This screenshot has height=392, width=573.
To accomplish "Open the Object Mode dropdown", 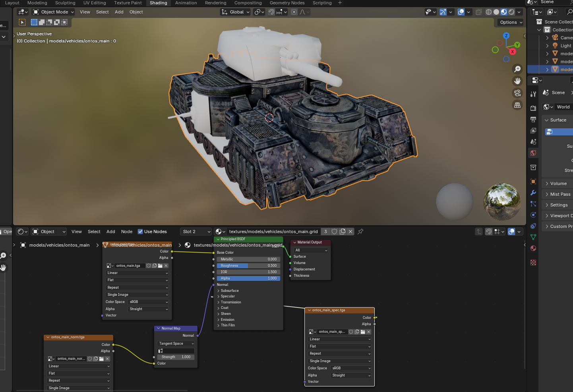I will (54, 12).
